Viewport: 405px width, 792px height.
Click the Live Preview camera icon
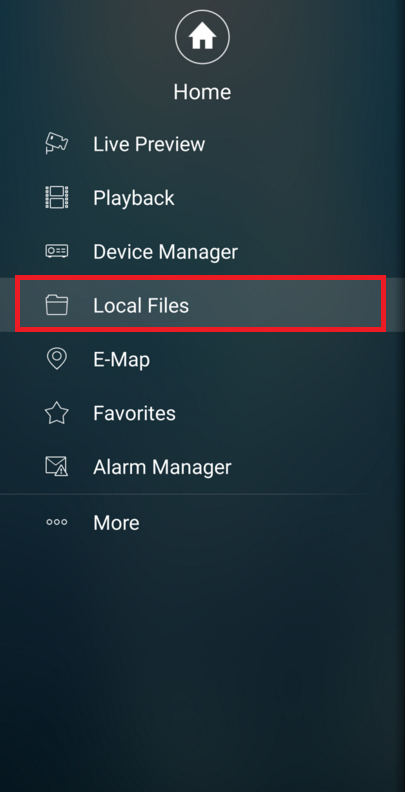(x=57, y=143)
